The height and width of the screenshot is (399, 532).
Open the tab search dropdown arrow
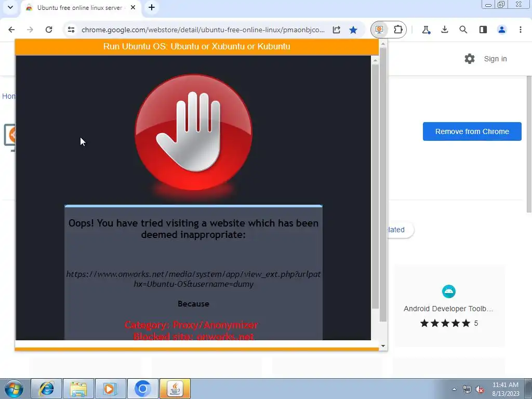point(10,7)
